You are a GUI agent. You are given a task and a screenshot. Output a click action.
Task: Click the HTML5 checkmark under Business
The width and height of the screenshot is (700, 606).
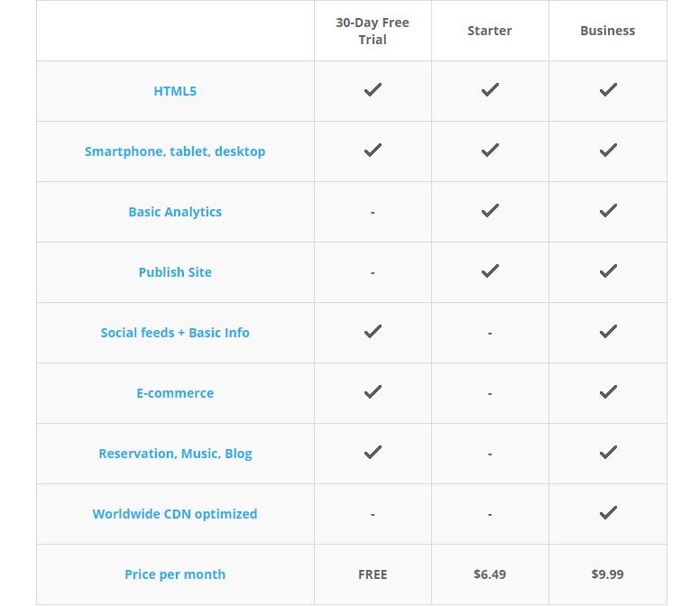click(608, 89)
